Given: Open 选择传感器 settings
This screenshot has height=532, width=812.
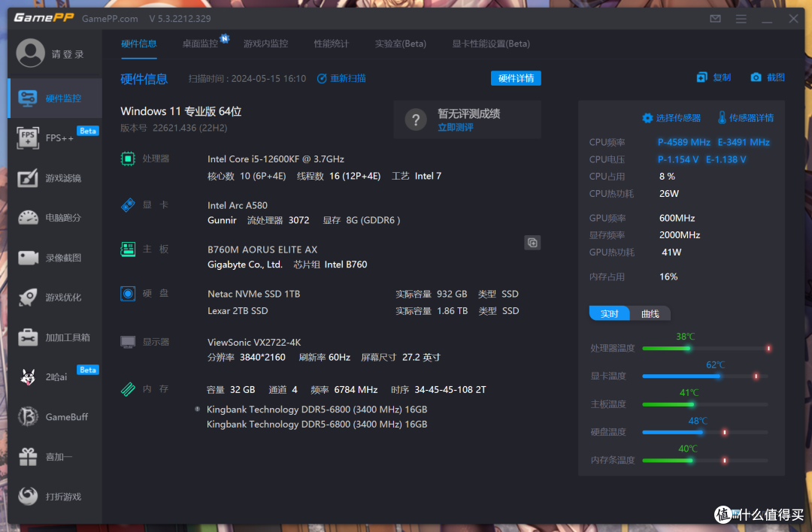Looking at the screenshot, I should tap(671, 118).
